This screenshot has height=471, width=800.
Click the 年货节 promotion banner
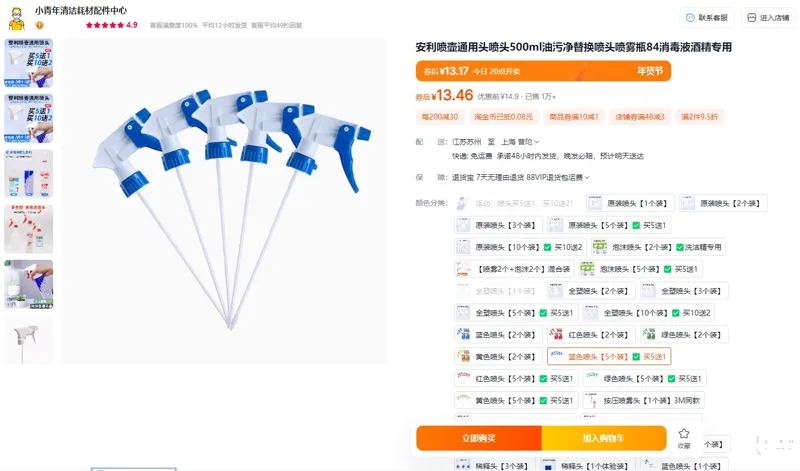pyautogui.click(x=543, y=71)
